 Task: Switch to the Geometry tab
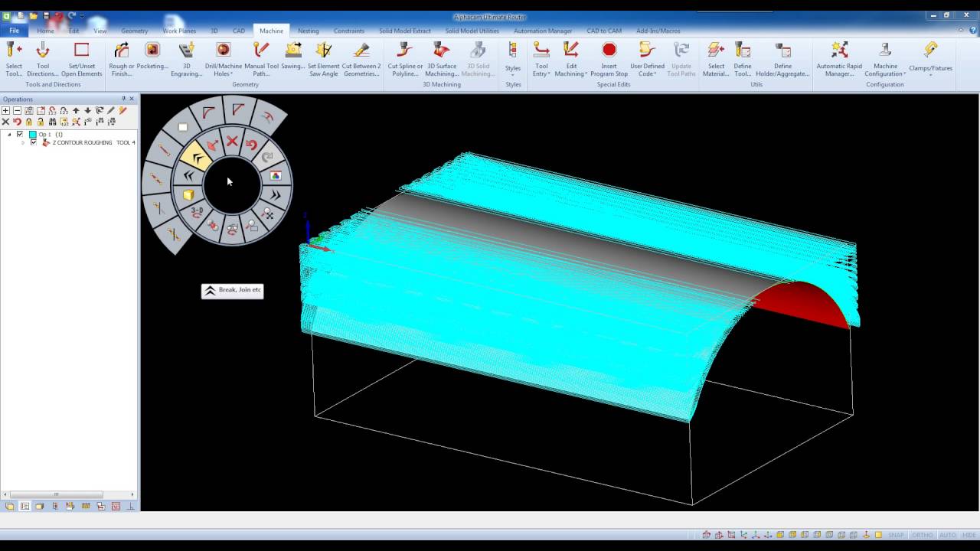pos(134,31)
